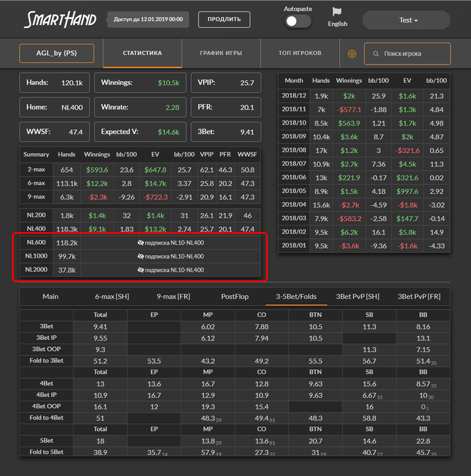Screen dimensions: 471x476
Task: Select the 6-max summary row label
Action: pos(36,184)
